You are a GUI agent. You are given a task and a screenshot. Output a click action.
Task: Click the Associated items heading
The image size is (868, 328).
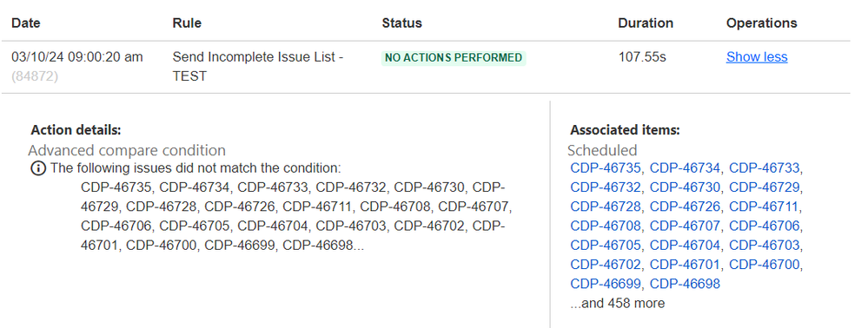(625, 130)
